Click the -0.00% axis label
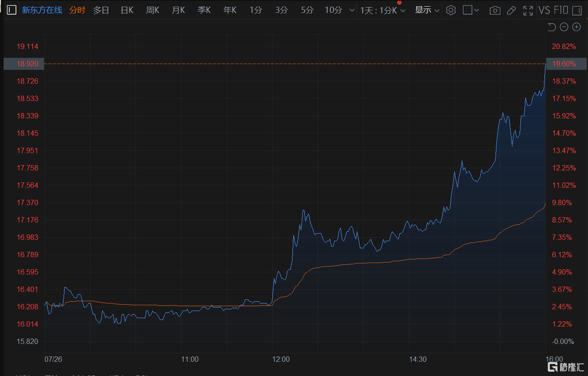This screenshot has height=376, width=588. point(563,341)
